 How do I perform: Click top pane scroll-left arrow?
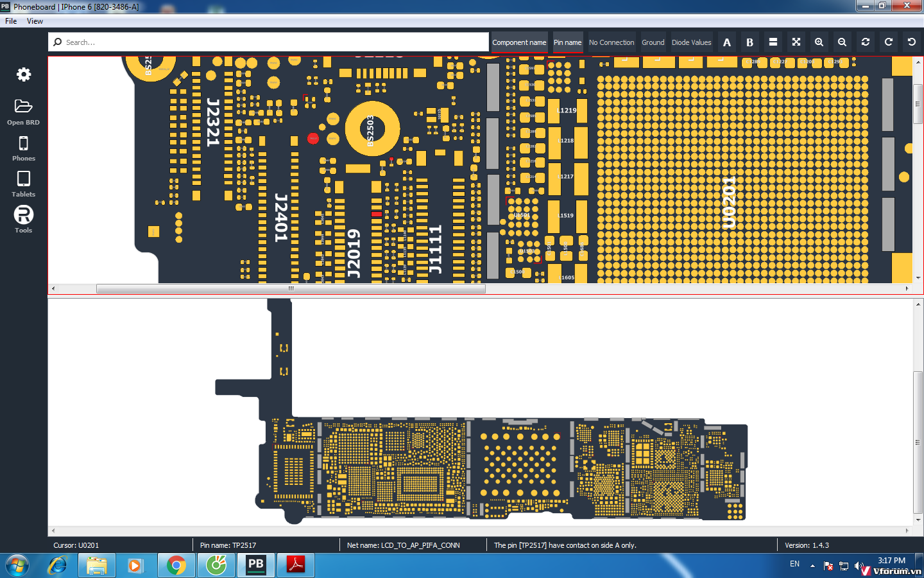click(x=53, y=288)
